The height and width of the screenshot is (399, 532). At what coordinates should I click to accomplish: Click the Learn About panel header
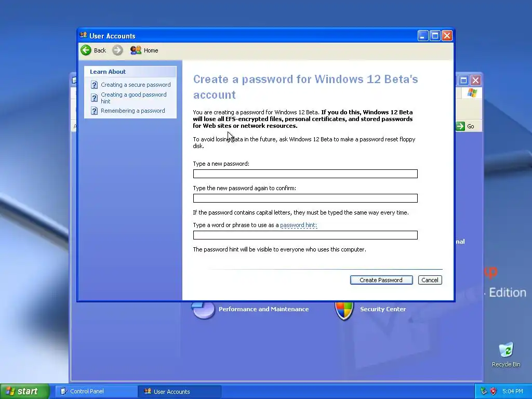pyautogui.click(x=130, y=72)
